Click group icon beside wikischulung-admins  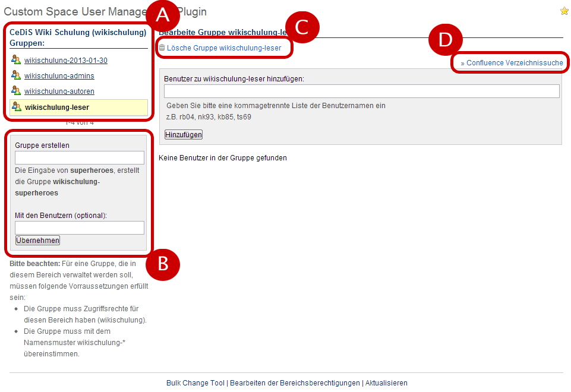point(15,75)
